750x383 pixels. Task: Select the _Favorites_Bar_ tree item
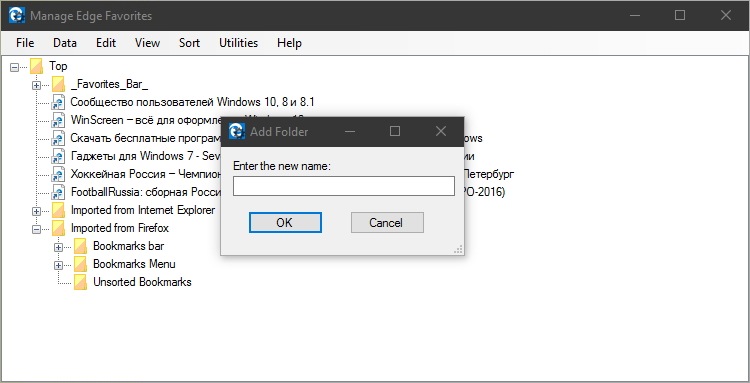tap(109, 84)
